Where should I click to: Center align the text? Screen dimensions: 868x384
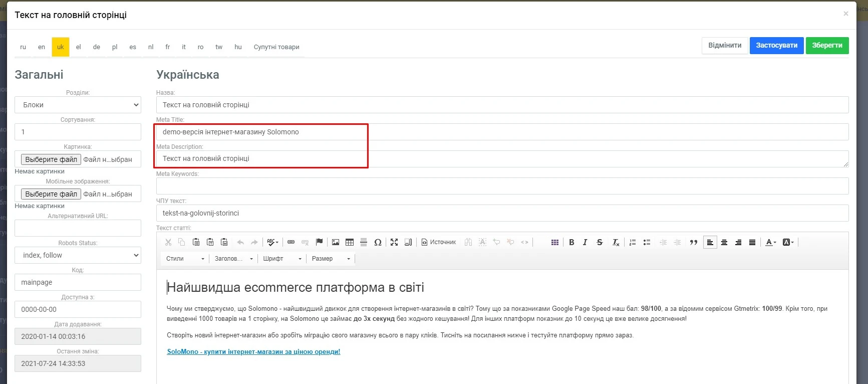(x=724, y=242)
